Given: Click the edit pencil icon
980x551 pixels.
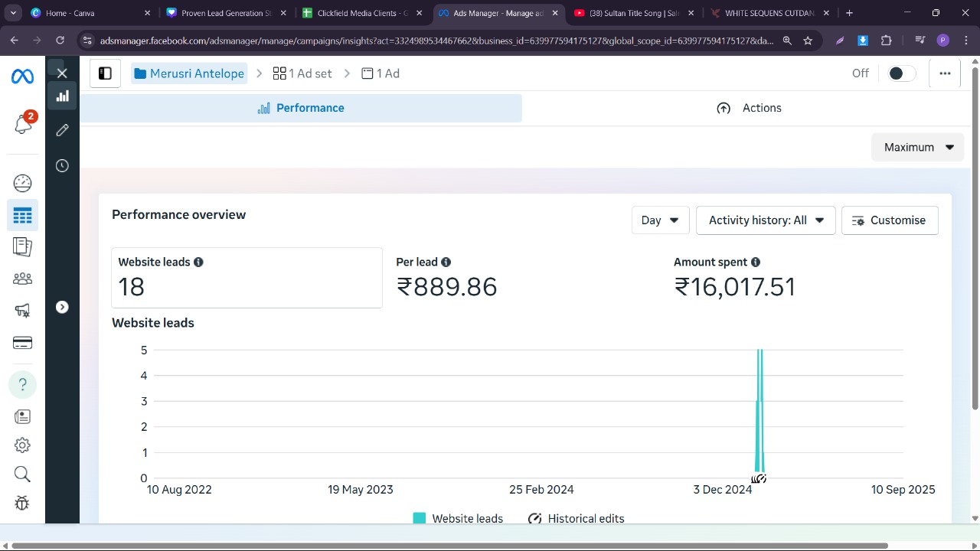Looking at the screenshot, I should (x=62, y=130).
